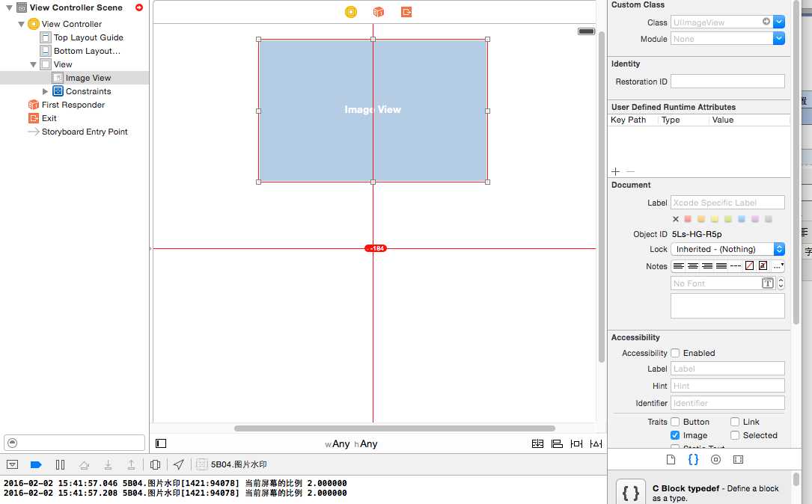Switch to the Media library tab
Viewport: 812px width, 504px height.
(x=739, y=459)
